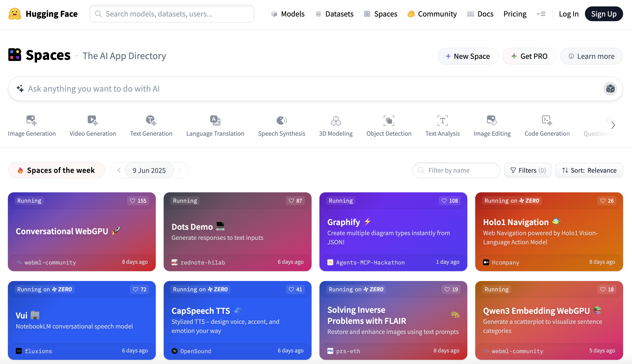Screen dimensions: 632x364
Task: Open the Solving Inverse Problems with FLAIR card
Action: (x=393, y=320)
